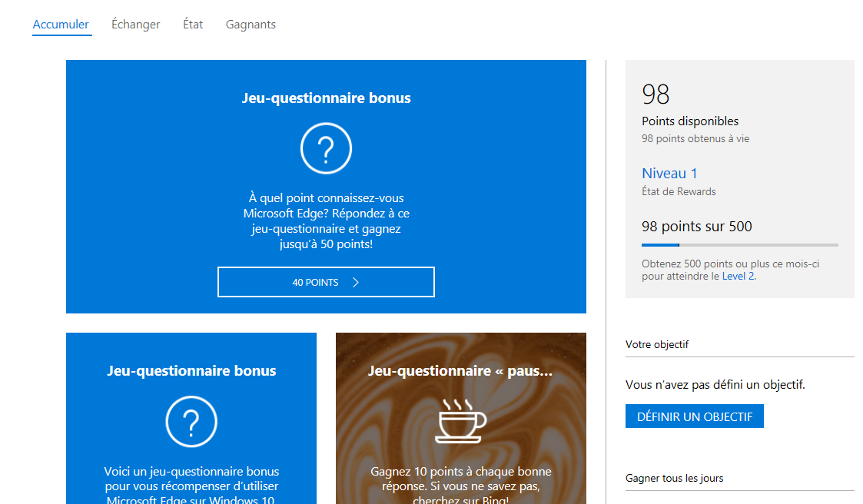
Task: Click the 'État de Rewards' label
Action: [x=679, y=191]
